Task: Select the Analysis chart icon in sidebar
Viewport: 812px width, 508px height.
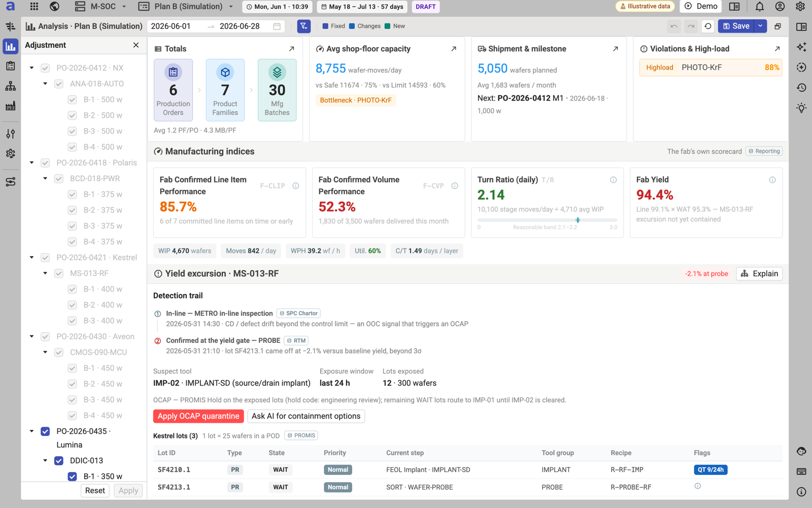Action: [x=10, y=46]
